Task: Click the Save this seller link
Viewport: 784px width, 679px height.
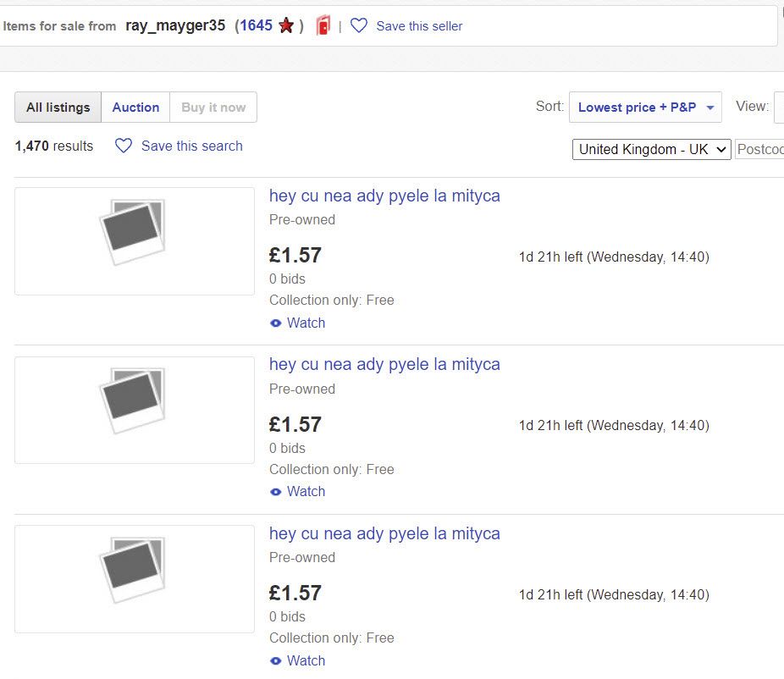Action: click(x=419, y=26)
